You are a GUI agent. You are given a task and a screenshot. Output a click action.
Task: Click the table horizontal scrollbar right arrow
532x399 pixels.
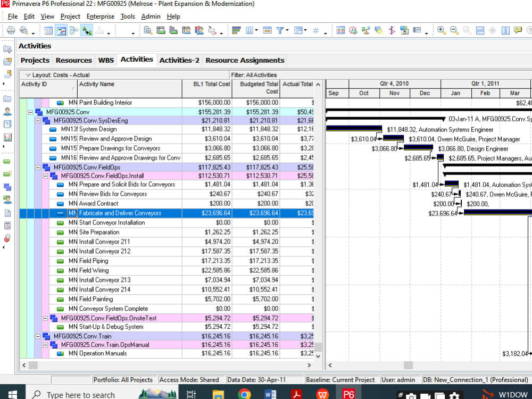[309, 365]
